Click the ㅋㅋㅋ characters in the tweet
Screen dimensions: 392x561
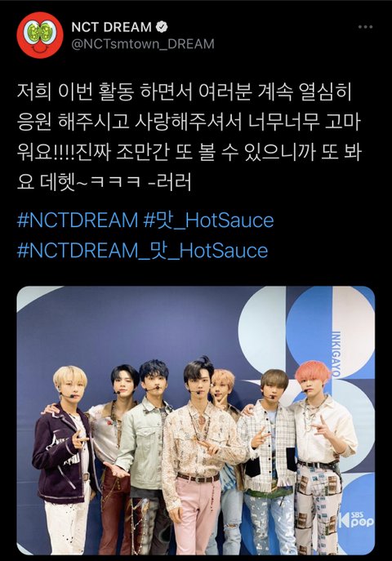115,183
